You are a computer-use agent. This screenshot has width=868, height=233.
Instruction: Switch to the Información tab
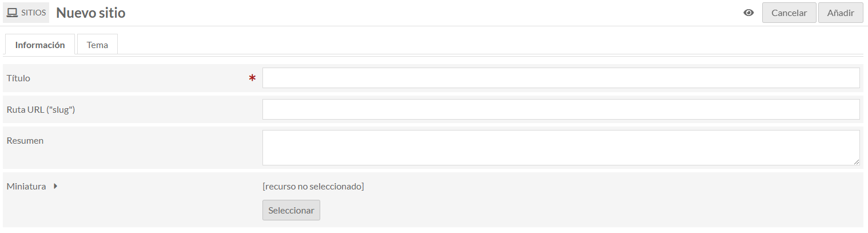point(40,45)
